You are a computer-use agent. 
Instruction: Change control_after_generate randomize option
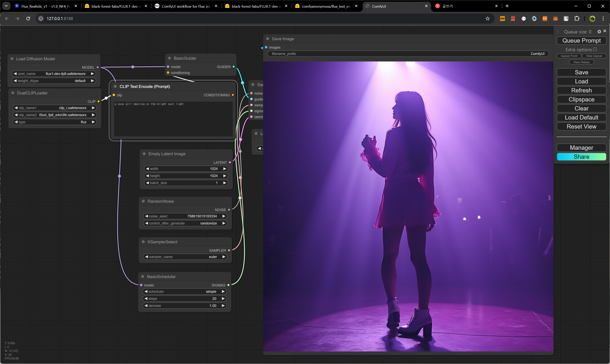[x=185, y=223]
